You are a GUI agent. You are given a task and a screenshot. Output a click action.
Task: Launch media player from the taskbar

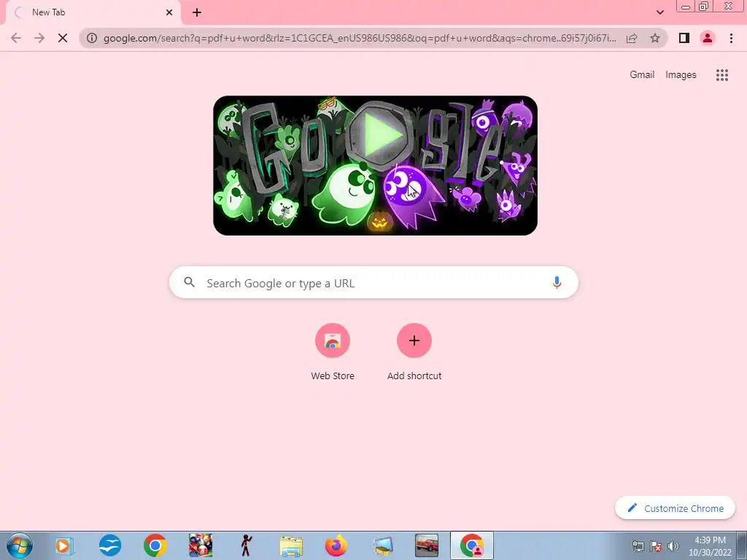click(x=64, y=545)
